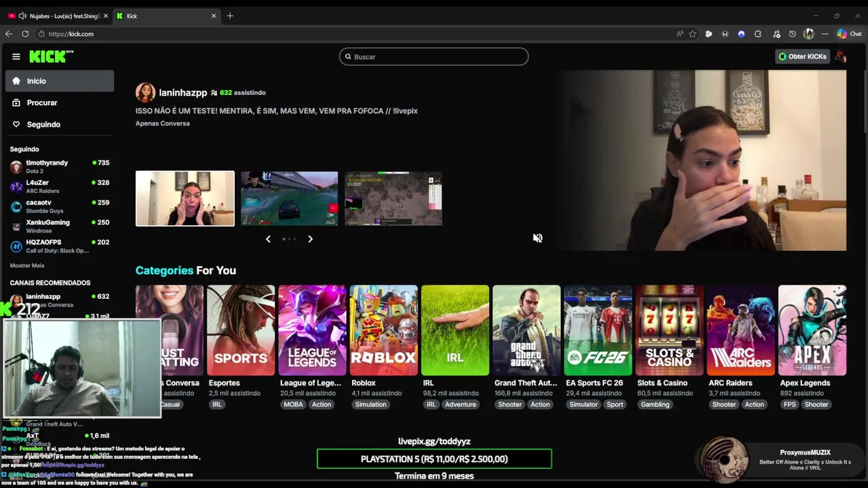Open the cacaotv followed channel

[x=60, y=206]
